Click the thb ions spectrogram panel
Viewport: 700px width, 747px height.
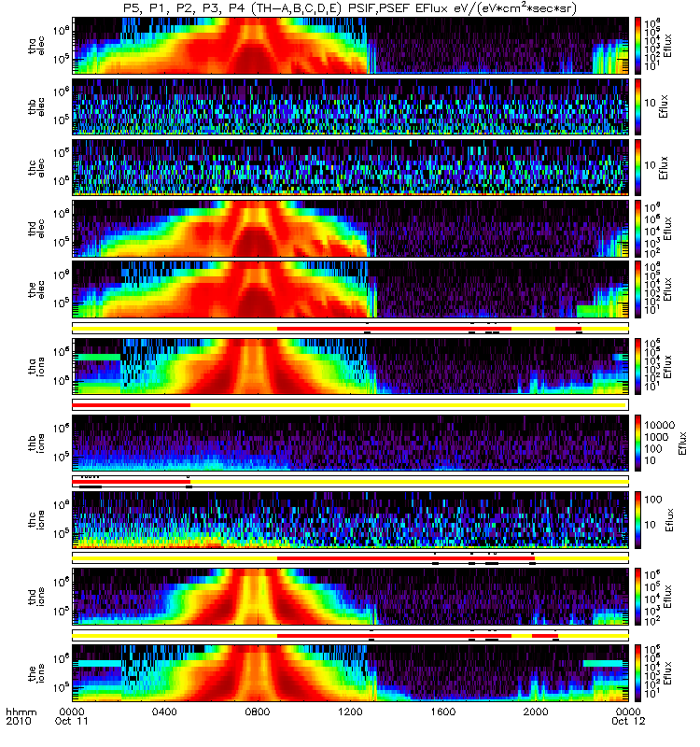(351, 443)
